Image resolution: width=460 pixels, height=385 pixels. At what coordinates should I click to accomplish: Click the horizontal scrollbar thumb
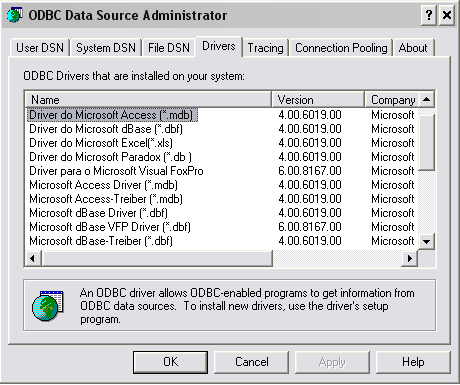(x=157, y=258)
